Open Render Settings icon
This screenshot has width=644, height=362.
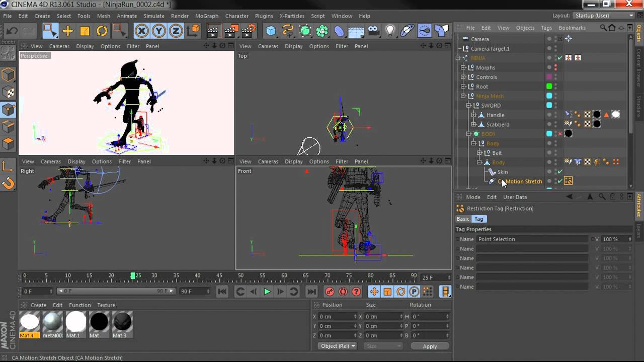pos(248,31)
